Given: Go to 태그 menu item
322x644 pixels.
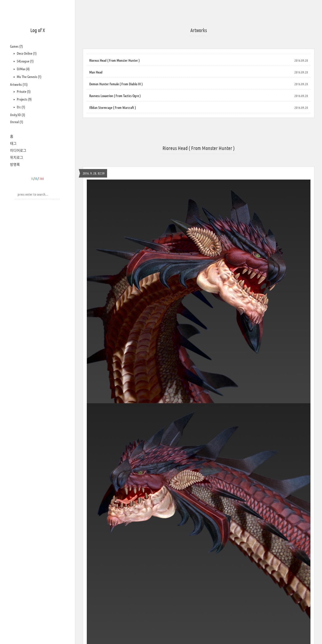Looking at the screenshot, I should [13, 143].
